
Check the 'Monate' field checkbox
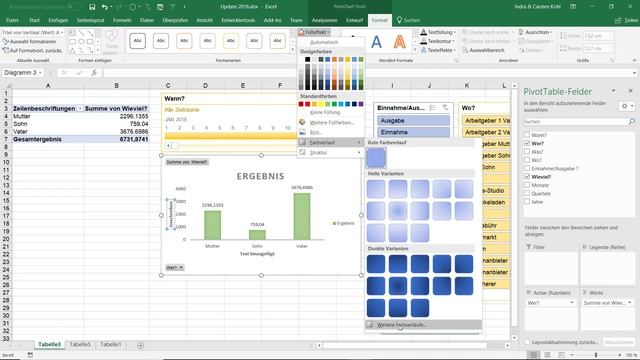(x=527, y=185)
